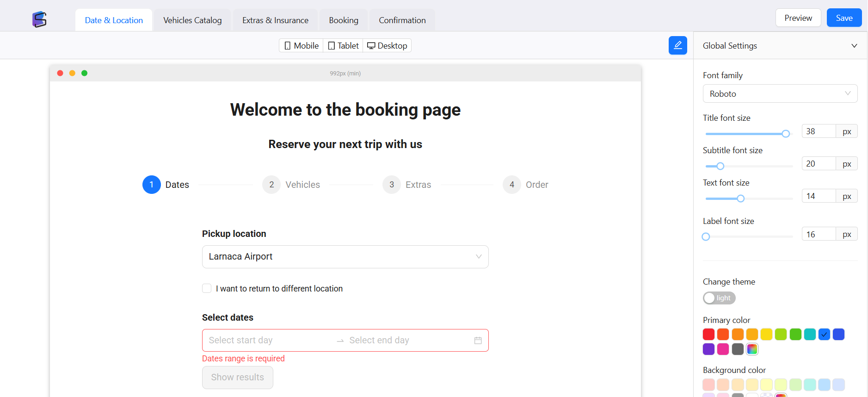Image resolution: width=868 pixels, height=397 pixels.
Task: Toggle the light theme switch
Action: point(719,298)
